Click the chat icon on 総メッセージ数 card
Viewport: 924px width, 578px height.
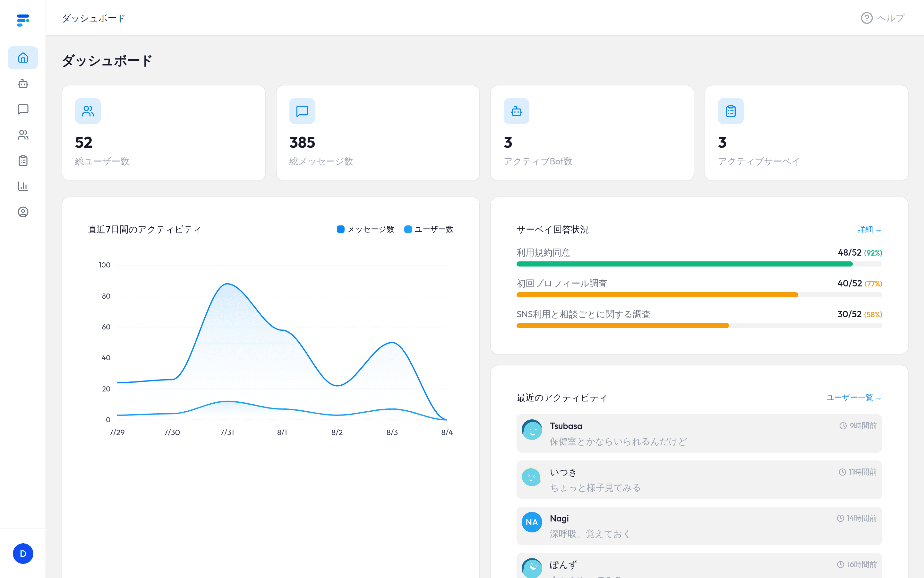tap(302, 111)
